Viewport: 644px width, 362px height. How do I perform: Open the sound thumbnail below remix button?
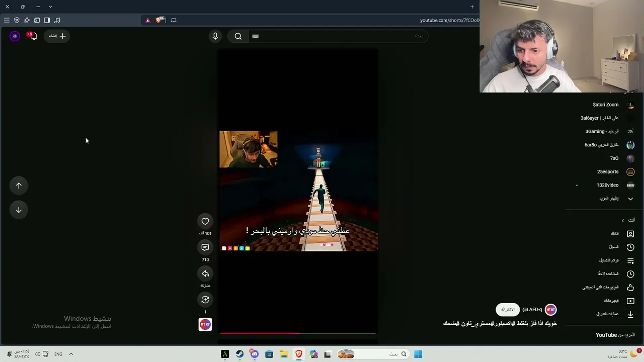click(x=205, y=325)
